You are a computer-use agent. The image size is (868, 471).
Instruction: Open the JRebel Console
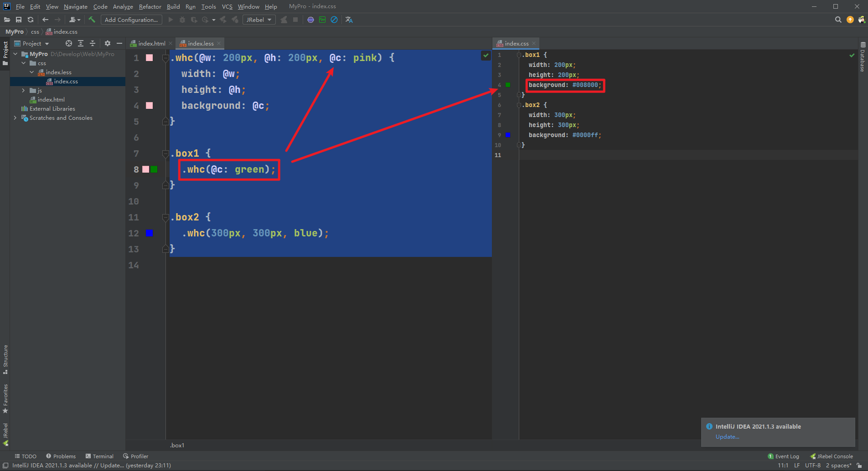click(x=832, y=456)
